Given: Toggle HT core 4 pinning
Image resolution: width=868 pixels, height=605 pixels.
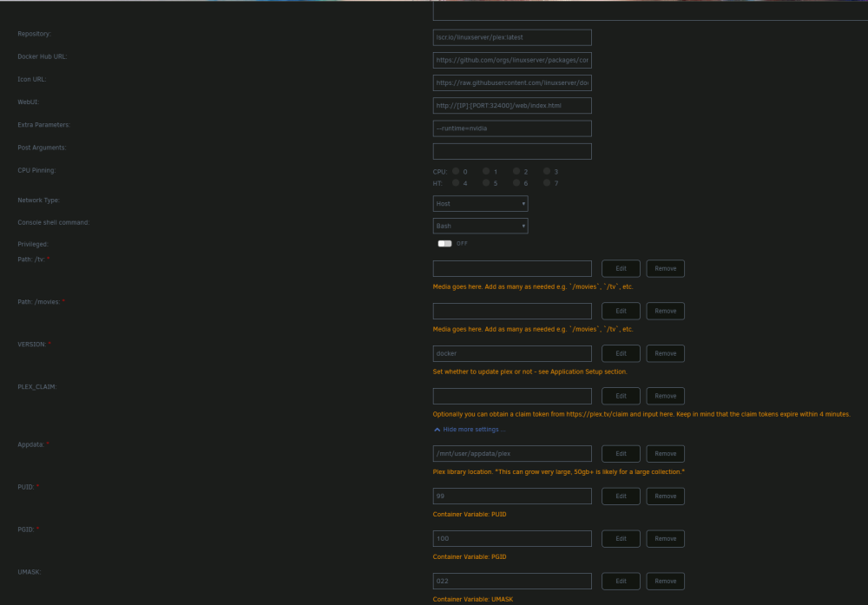Looking at the screenshot, I should tap(456, 182).
